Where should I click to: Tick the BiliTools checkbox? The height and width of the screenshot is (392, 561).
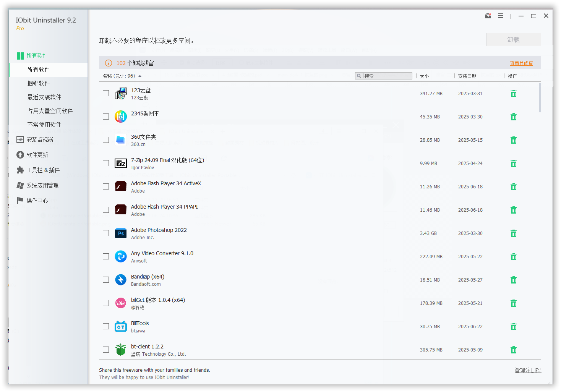click(106, 326)
